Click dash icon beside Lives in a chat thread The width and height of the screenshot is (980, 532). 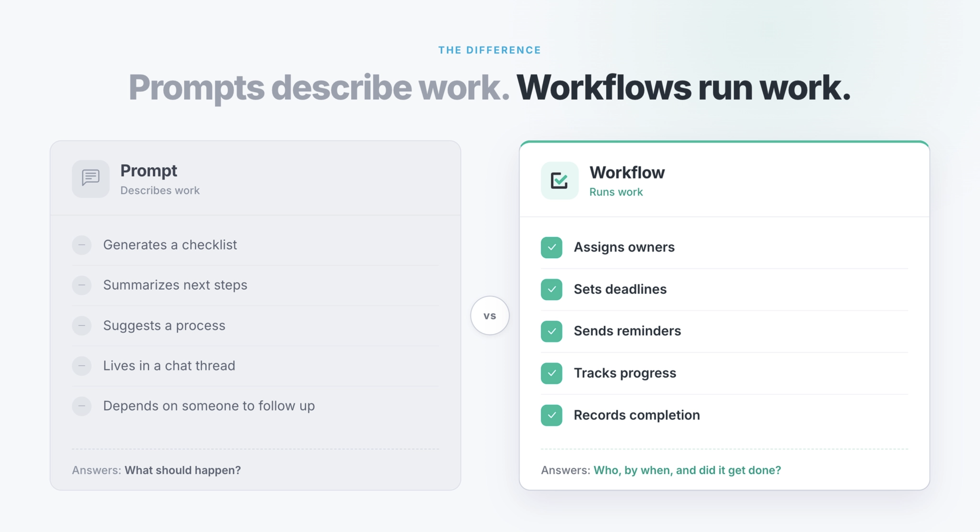(82, 366)
